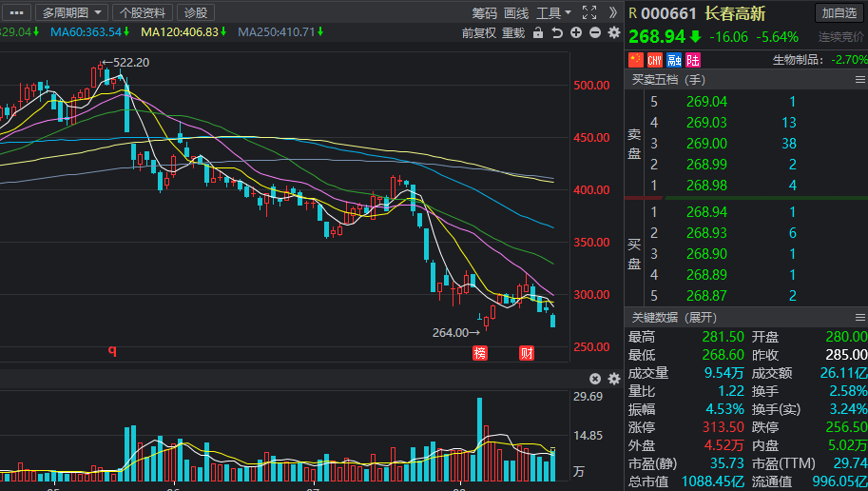Click the 榜 event marker on chart
This screenshot has width=868, height=491.
480,353
